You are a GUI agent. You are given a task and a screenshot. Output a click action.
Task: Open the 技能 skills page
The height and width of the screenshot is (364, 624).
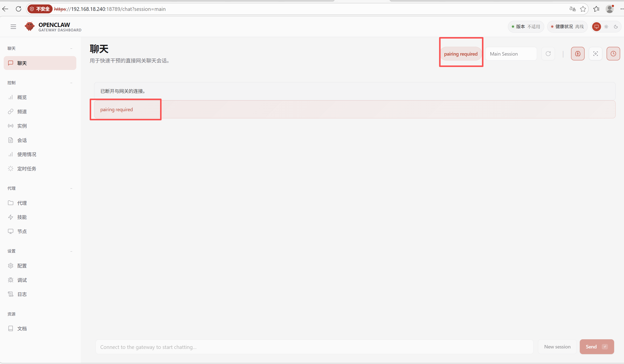(x=22, y=217)
